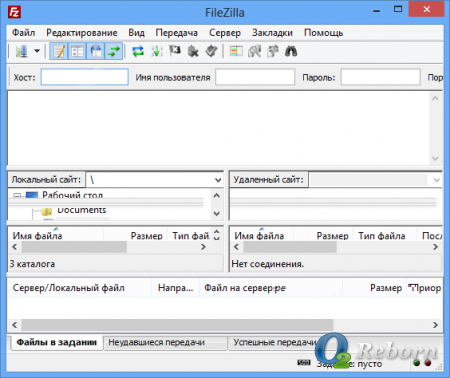Click the green activity indicator light
The image size is (450, 378).
point(417,363)
